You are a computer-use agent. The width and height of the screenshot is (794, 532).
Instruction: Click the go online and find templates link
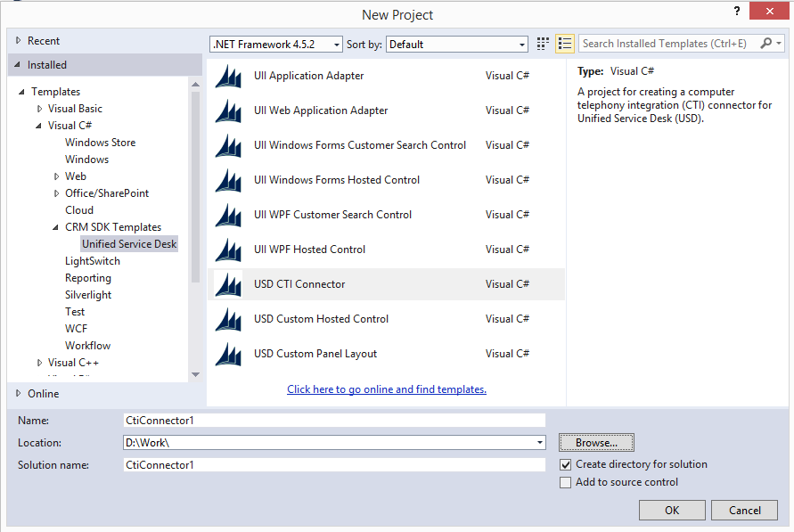tap(386, 389)
